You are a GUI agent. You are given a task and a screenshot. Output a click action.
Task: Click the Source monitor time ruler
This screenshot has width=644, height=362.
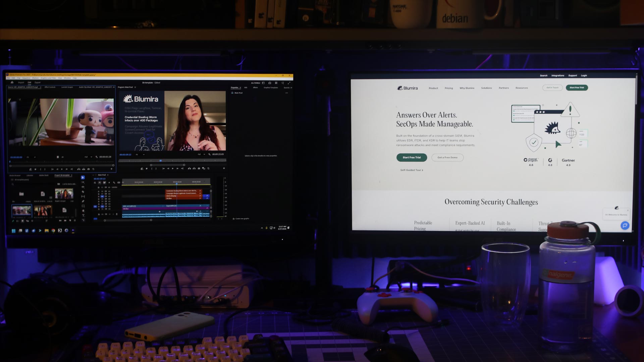pos(62,162)
